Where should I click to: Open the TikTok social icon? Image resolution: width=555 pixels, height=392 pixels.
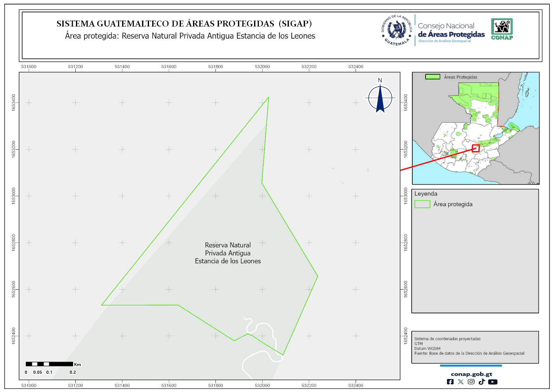pyautogui.click(x=482, y=382)
